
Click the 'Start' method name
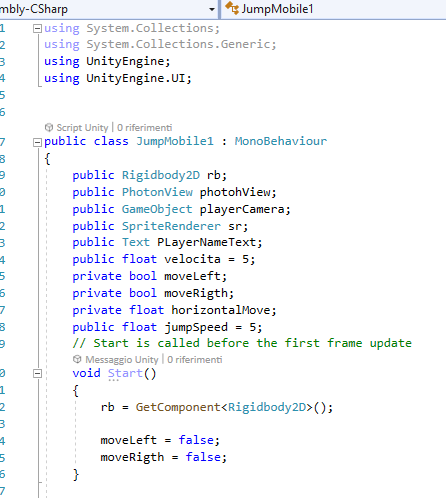125,373
